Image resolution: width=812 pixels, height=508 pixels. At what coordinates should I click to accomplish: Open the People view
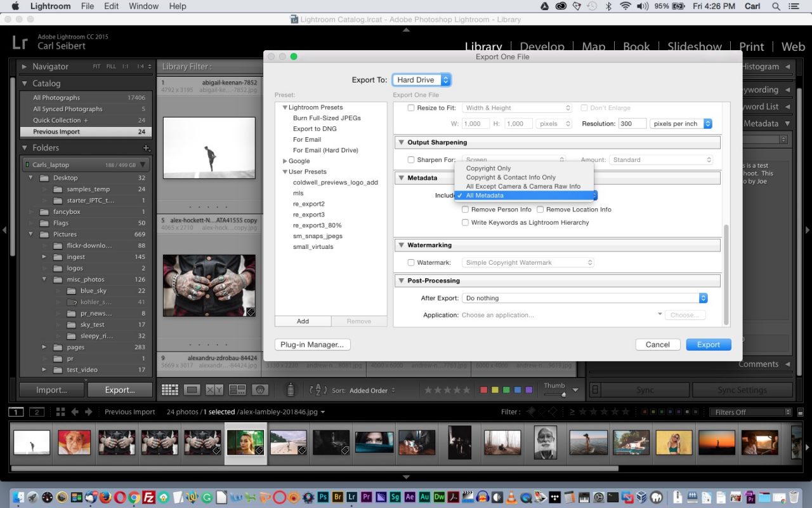259,389
